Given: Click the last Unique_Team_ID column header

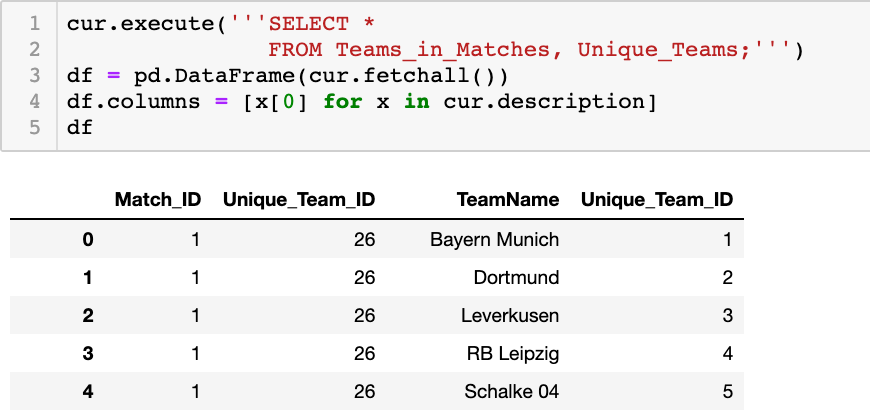Looking at the screenshot, I should [x=657, y=200].
